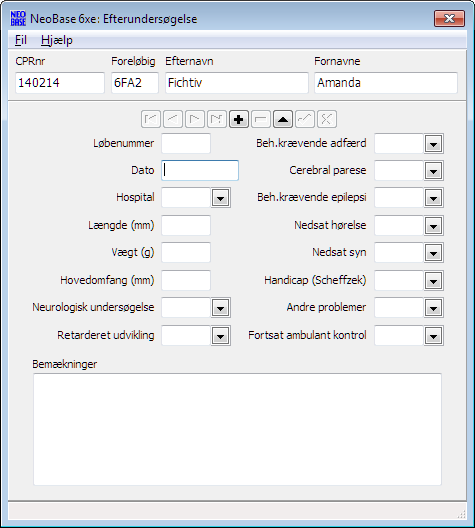Close the Efterundersøgelse window

[x=449, y=18]
